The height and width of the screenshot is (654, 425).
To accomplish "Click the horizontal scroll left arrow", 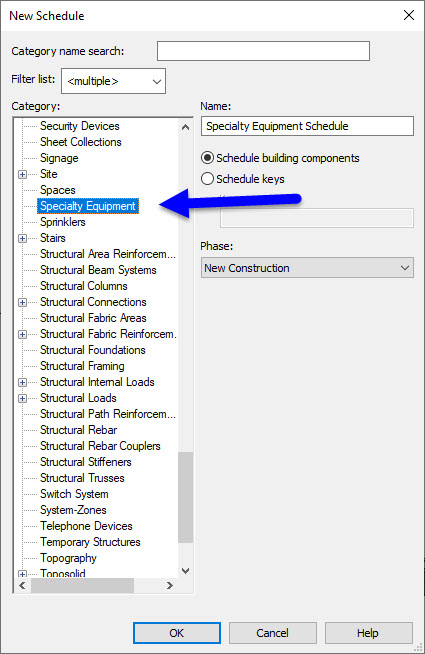I will [x=23, y=586].
